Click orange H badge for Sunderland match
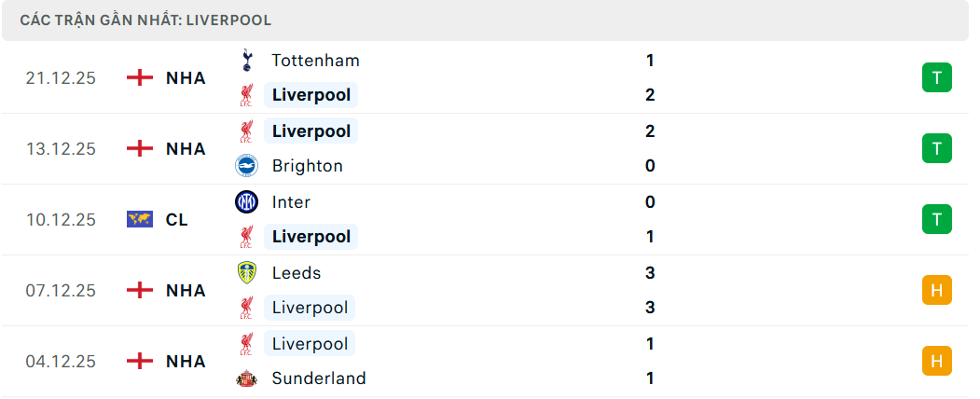Image resolution: width=980 pixels, height=399 pixels. (x=936, y=361)
